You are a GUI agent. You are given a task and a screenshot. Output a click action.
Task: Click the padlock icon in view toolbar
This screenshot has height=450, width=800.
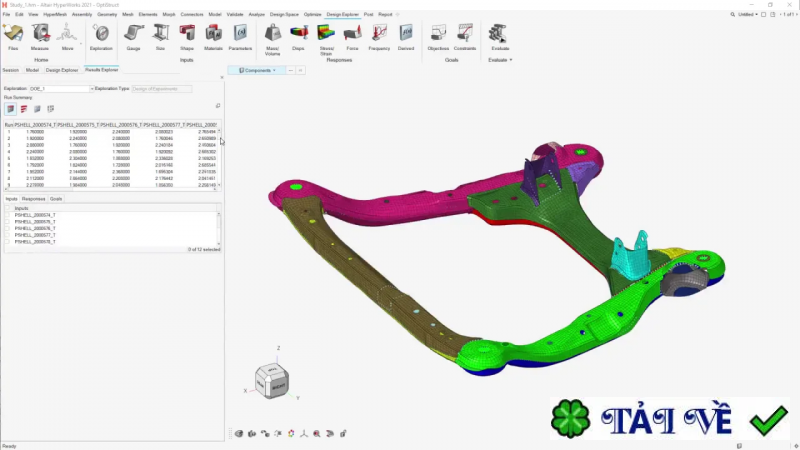tap(343, 434)
